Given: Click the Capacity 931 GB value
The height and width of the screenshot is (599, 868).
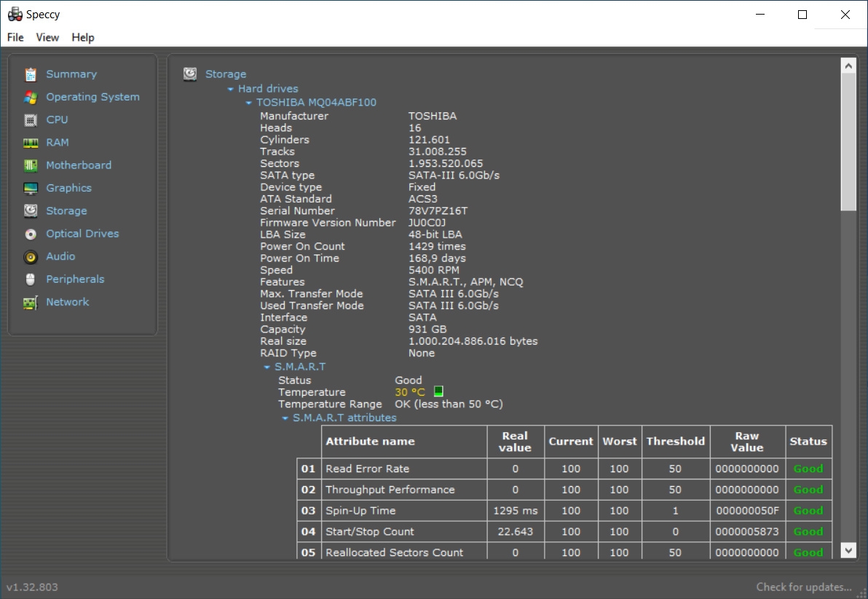Looking at the screenshot, I should (427, 329).
